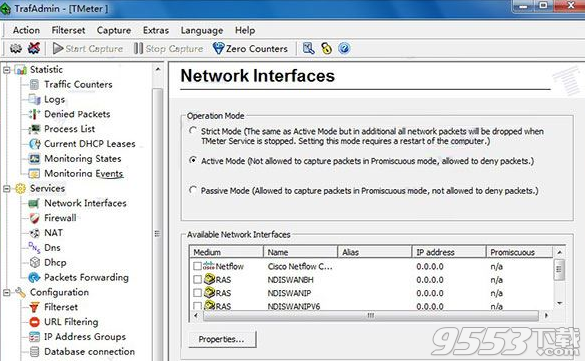This screenshot has width=585, height=361.
Task: Click interface list scroll left arrow
Action: pos(196,316)
